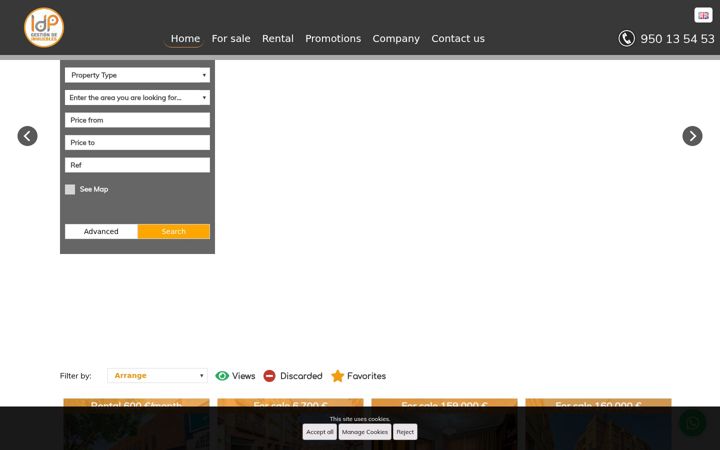
Task: Click Manage Cookies button
Action: click(x=365, y=432)
